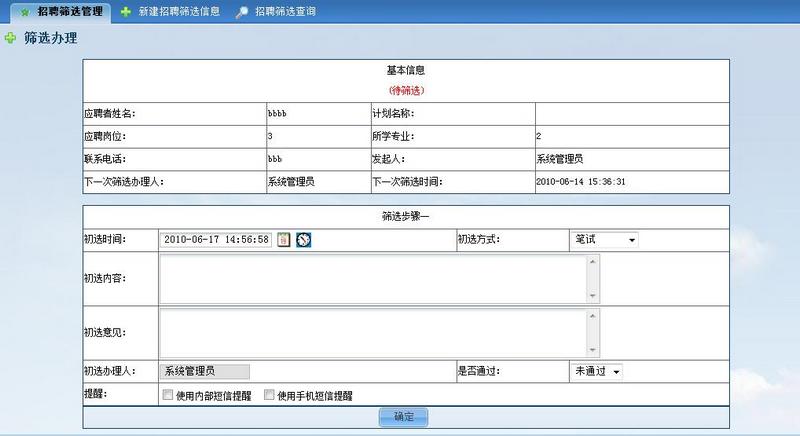Enable 使用内部短信提醒 checkbox
800x436 pixels.
point(167,394)
